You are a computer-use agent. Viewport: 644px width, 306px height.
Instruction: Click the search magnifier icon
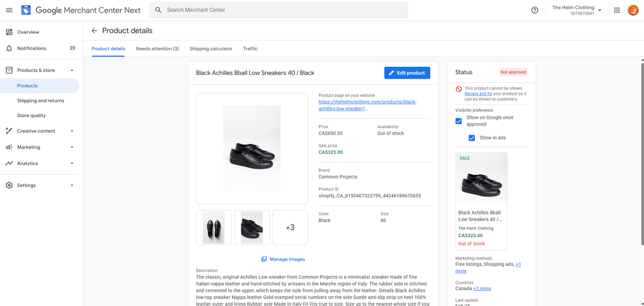(x=158, y=10)
